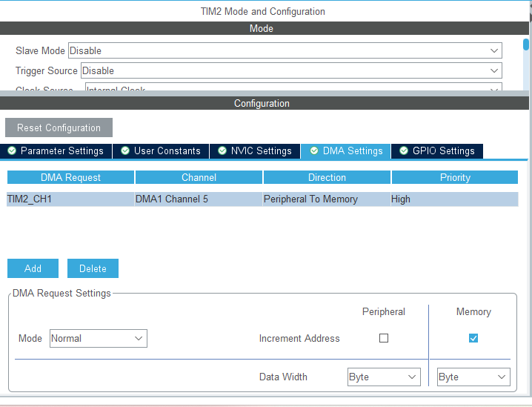Switch to the User Constants tab

(x=161, y=150)
